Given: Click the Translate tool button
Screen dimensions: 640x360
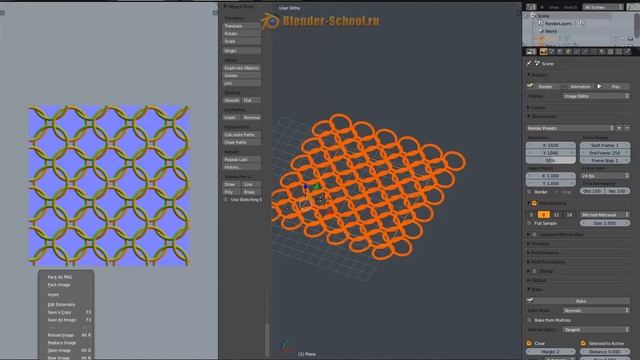Looking at the screenshot, I should (242, 26).
